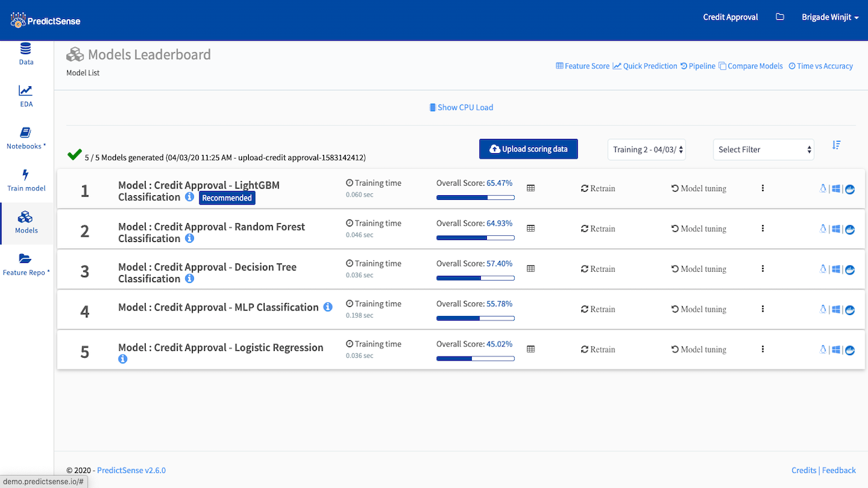The image size is (868, 488).
Task: Go to Train model in sidebar
Action: point(26,180)
